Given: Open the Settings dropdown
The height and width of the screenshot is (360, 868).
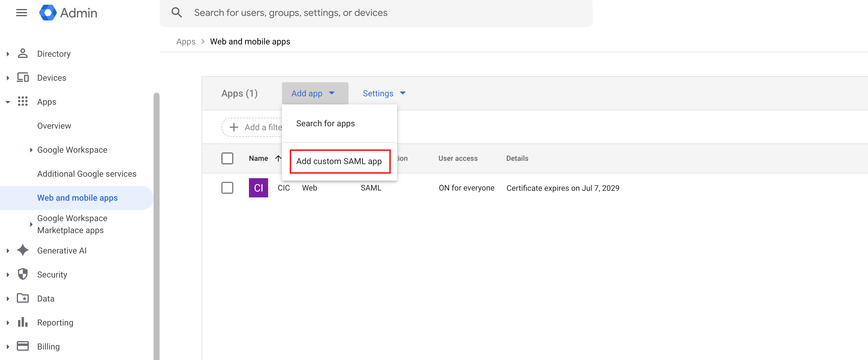Looking at the screenshot, I should (x=384, y=93).
